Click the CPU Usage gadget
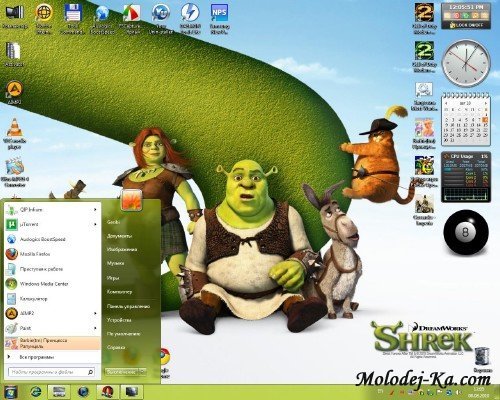Viewport: 500px width, 400px height. [466, 177]
